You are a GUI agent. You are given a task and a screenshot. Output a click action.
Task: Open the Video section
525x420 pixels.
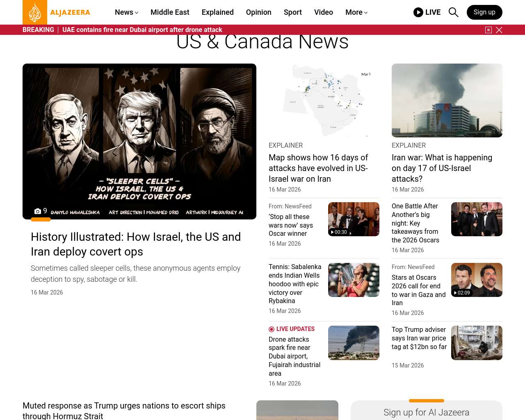(x=324, y=12)
